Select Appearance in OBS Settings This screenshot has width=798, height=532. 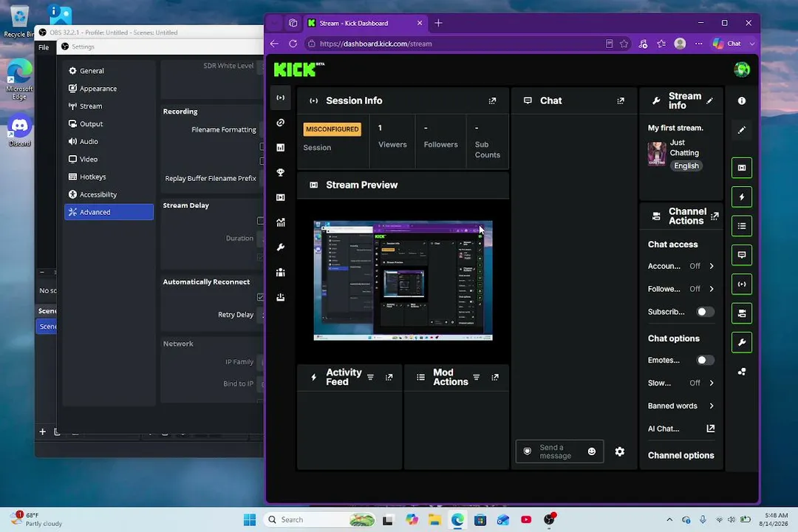pos(109,89)
